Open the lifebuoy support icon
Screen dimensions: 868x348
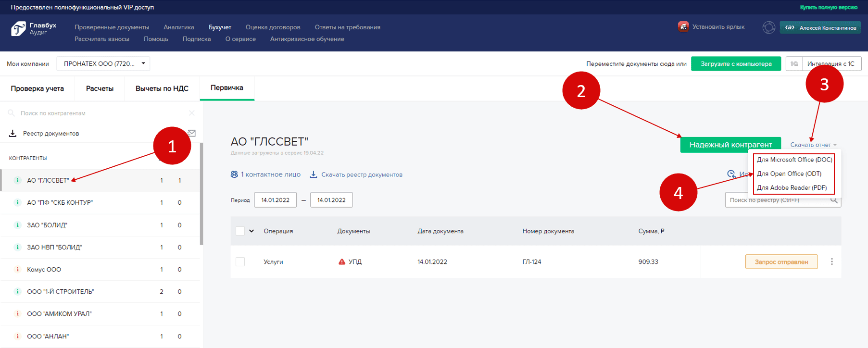[769, 27]
